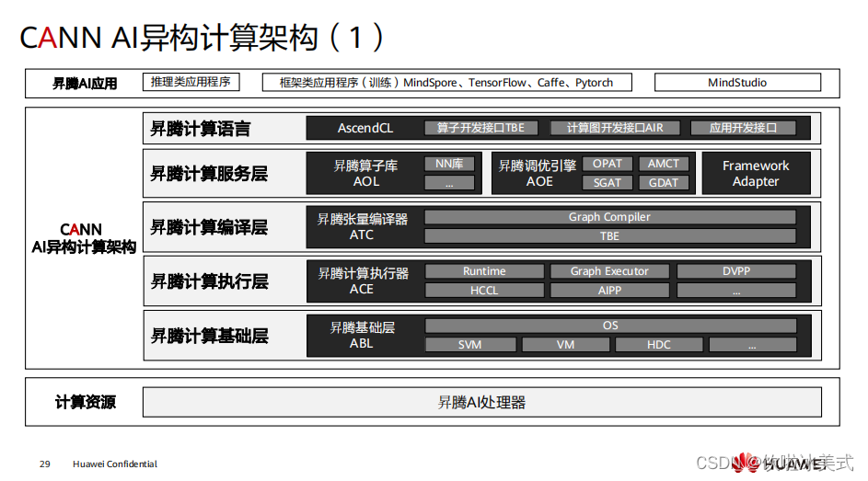
Task: Select the 计算图开发接口AIR box
Action: tap(615, 128)
